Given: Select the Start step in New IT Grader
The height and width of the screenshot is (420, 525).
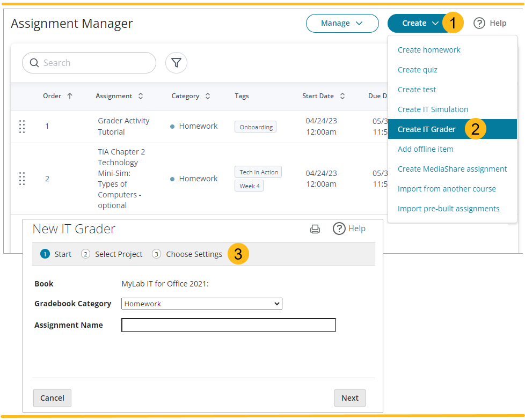Looking at the screenshot, I should coord(56,254).
